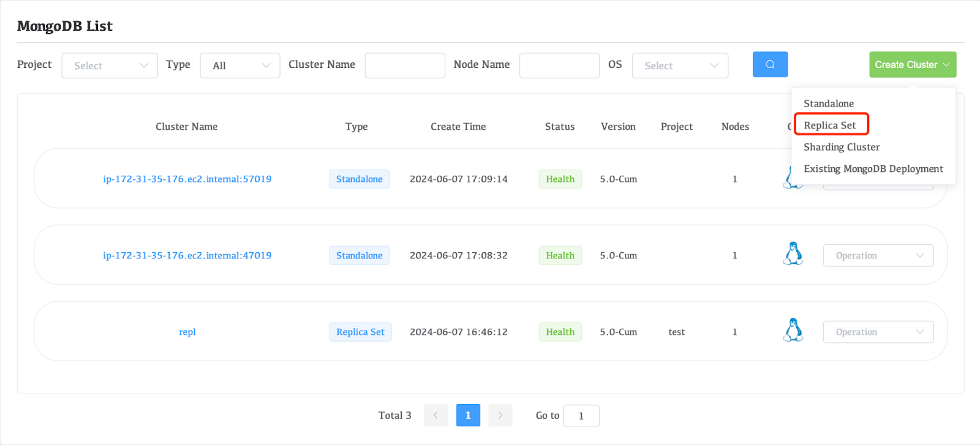The image size is (980, 445).
Task: Go to the previous page arrow
Action: [x=435, y=415]
